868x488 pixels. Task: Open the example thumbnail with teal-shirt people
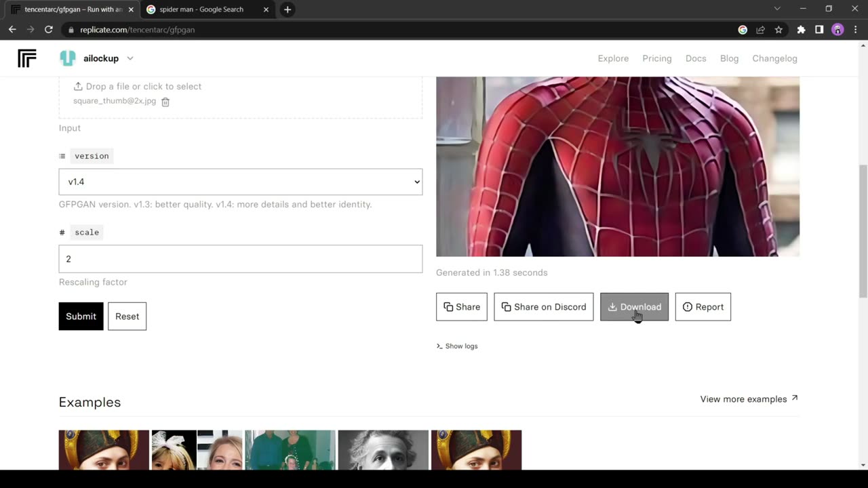pyautogui.click(x=290, y=450)
